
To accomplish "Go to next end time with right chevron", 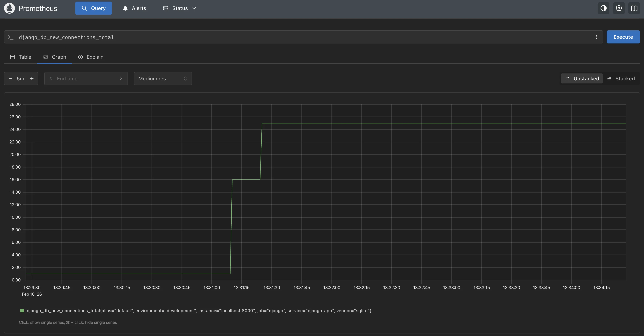I will point(121,78).
